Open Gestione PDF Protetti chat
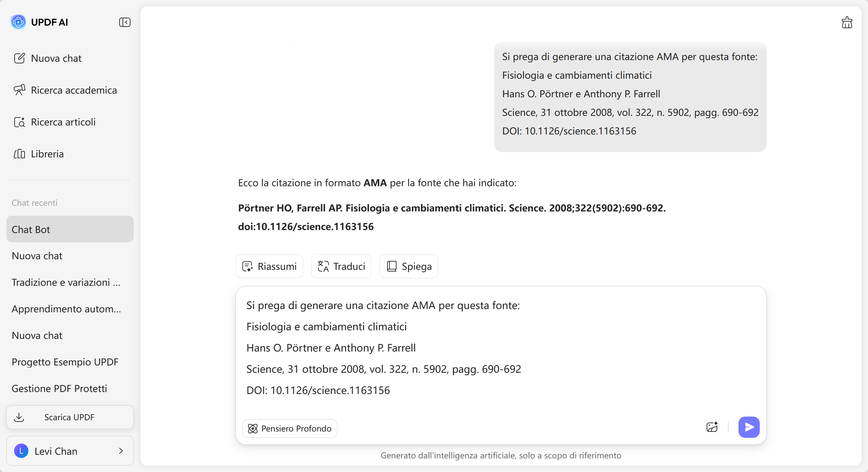The image size is (868, 472). (59, 388)
